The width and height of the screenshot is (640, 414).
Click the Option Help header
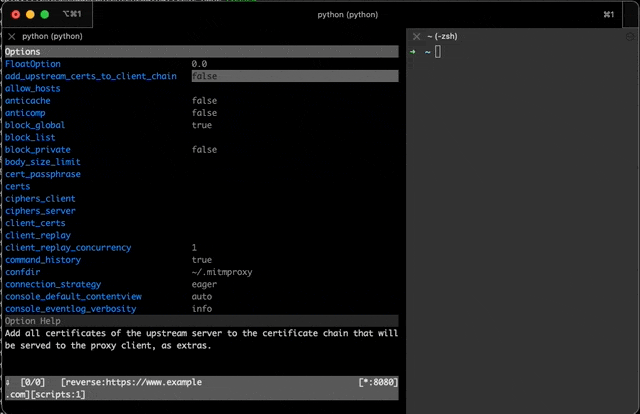tap(202, 321)
